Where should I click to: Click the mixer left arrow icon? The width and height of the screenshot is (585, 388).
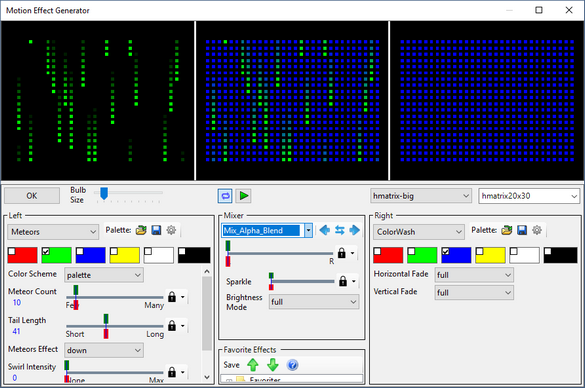[x=325, y=230]
